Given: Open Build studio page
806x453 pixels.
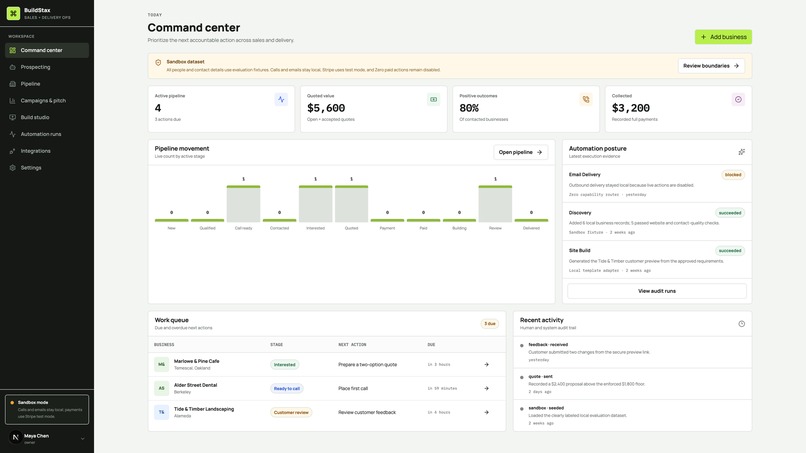Looking at the screenshot, I should 47,117.
